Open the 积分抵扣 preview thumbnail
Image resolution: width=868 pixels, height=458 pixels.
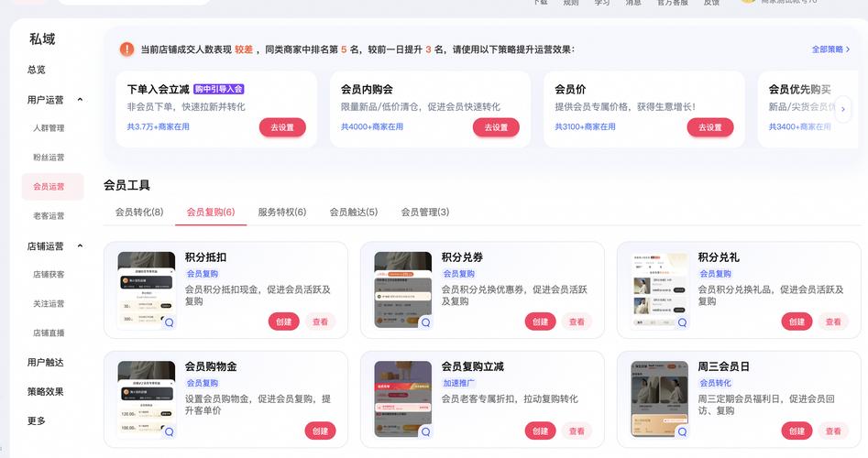click(147, 289)
